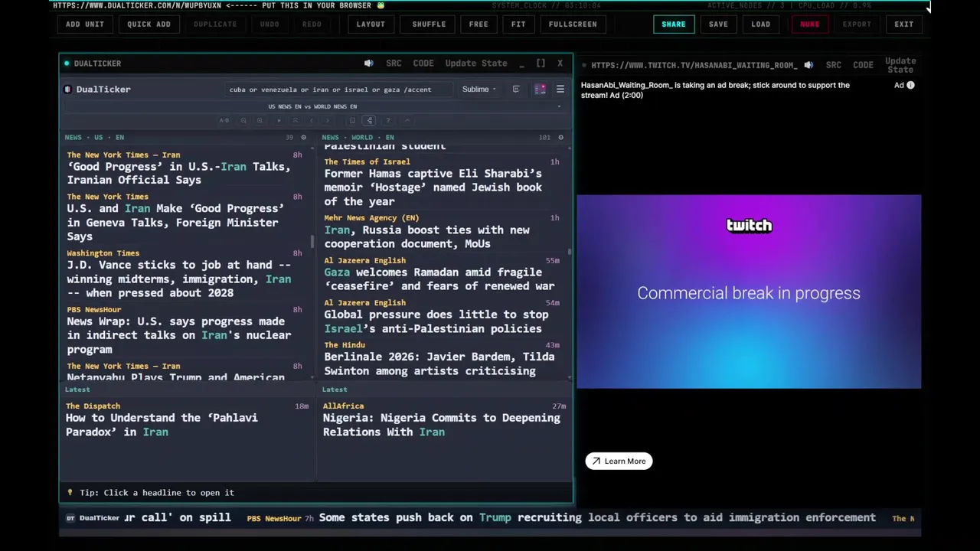Image resolution: width=980 pixels, height=551 pixels.
Task: Open 'Good Progress' in U.S.-Iran Talks headline
Action: pos(179,173)
